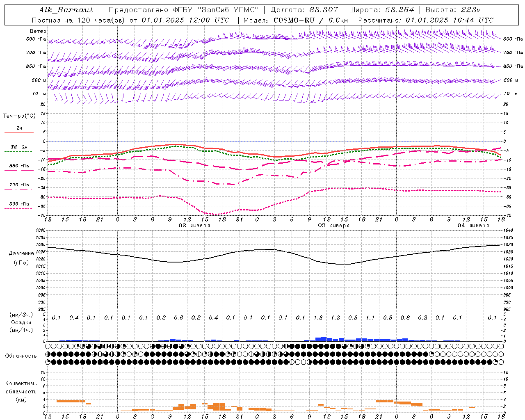
Task: Click the Облачность cloudiness label
Action: tap(21, 356)
